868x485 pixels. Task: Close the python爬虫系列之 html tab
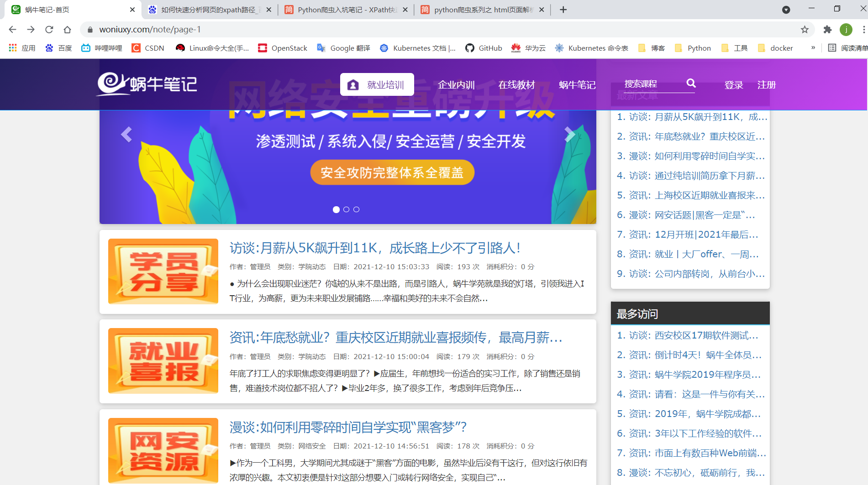542,10
